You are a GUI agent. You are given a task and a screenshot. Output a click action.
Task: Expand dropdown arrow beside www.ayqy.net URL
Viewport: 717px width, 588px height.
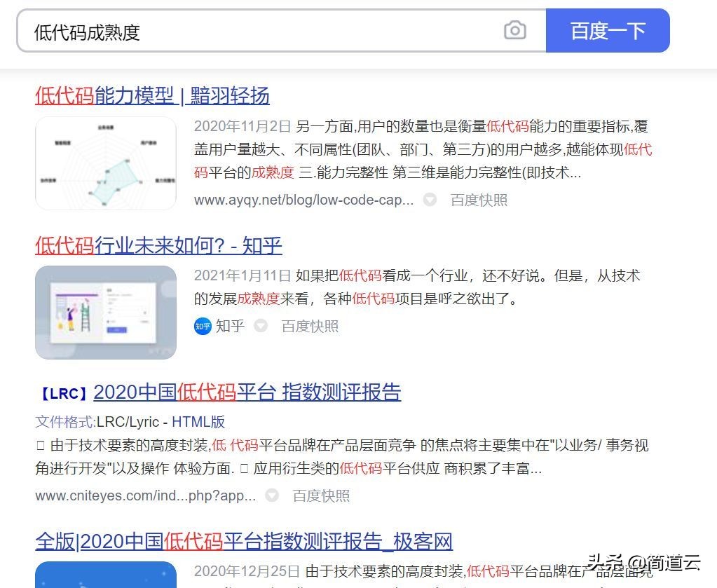tap(430, 200)
